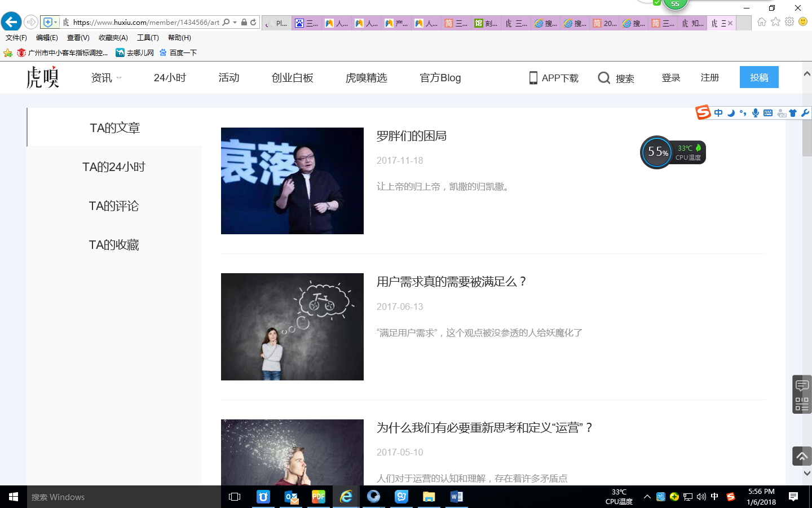Click the green leaf optimize icon in CPU widget

click(x=698, y=148)
